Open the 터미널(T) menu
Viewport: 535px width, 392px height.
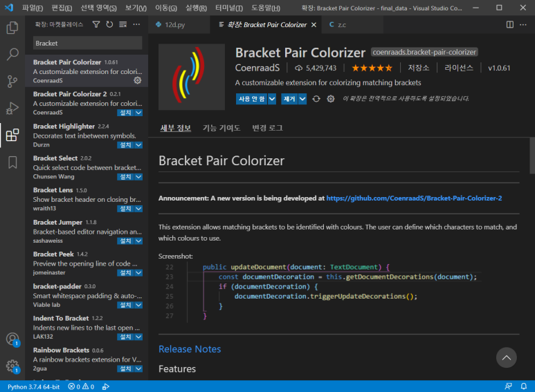[x=229, y=8]
